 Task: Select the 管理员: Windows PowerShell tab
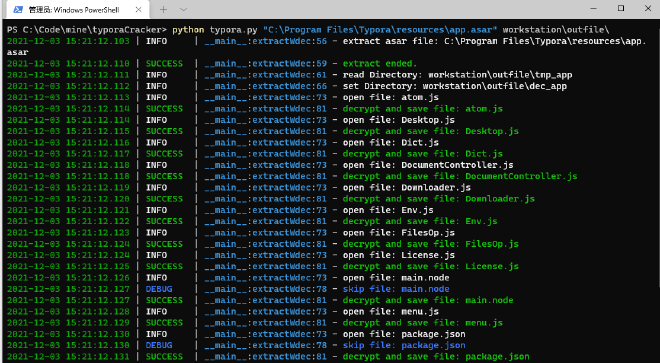pyautogui.click(x=79, y=10)
